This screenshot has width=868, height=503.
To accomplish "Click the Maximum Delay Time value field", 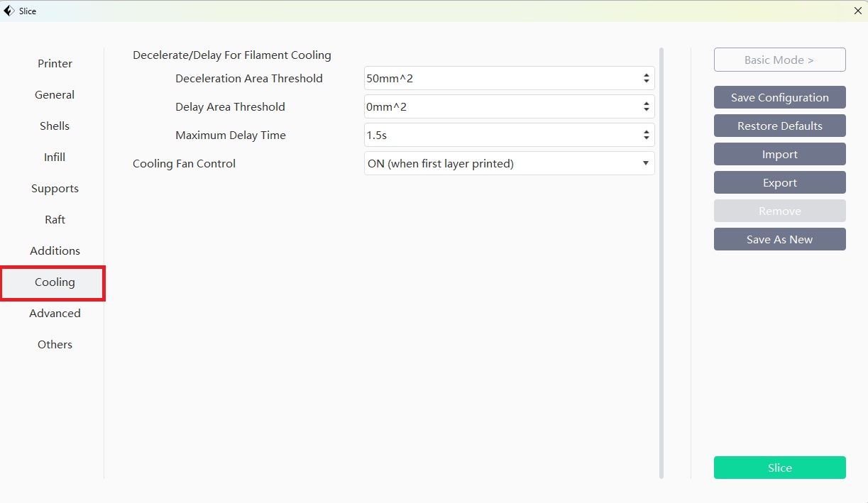I will pos(497,135).
